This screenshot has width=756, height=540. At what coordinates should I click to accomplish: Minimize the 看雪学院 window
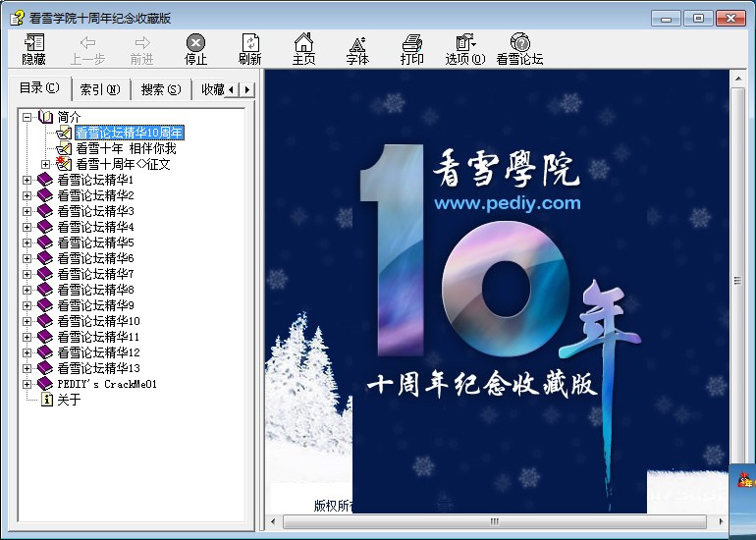pos(667,19)
